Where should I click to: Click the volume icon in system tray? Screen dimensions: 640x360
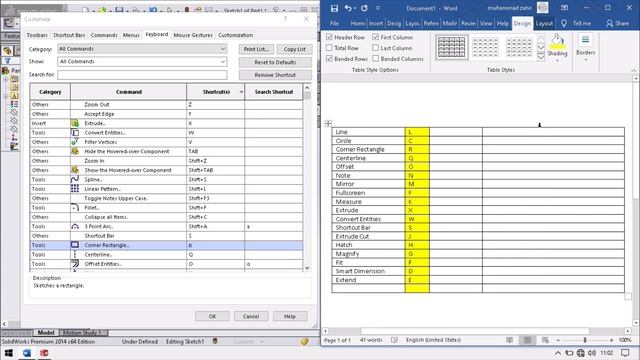click(592, 353)
